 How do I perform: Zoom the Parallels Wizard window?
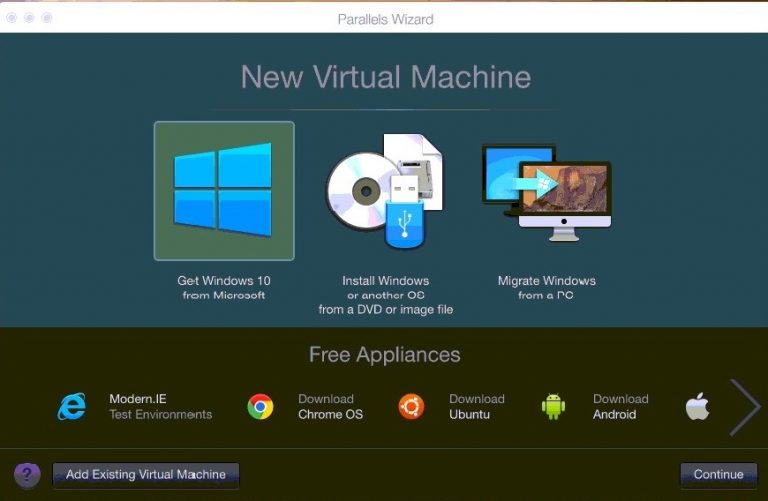(x=47, y=18)
